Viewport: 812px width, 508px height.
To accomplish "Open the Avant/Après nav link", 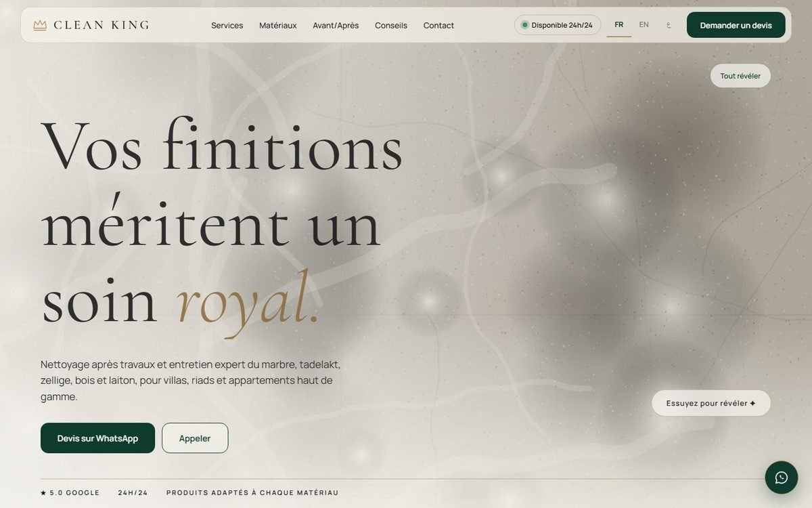I will [x=336, y=25].
